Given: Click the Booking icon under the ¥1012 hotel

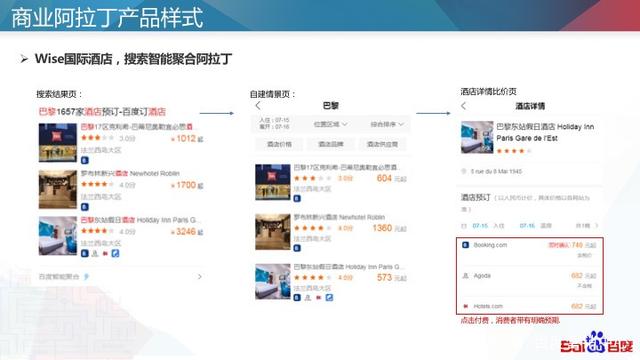Looking at the screenshot, I should (x=84, y=160).
